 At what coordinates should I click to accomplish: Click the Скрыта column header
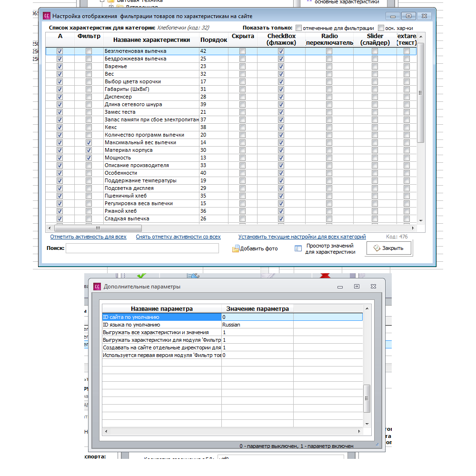point(243,36)
